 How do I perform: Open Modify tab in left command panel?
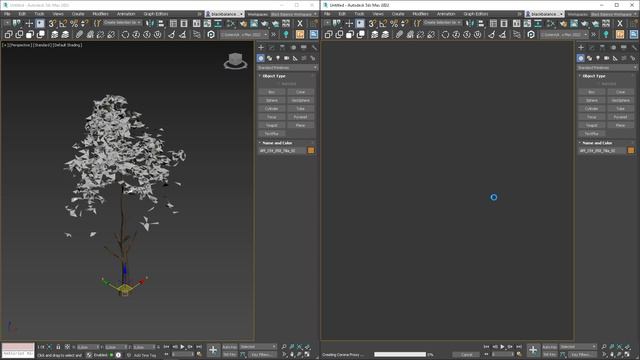[x=271, y=48]
